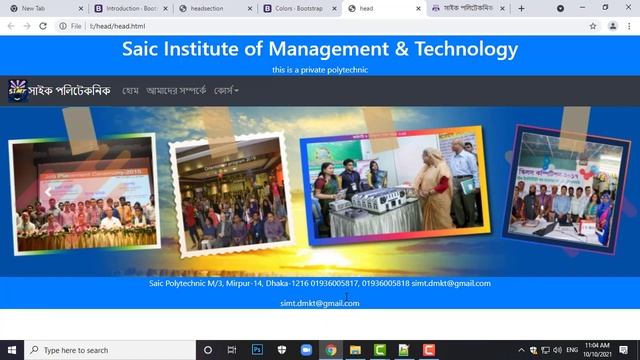Screen dimensions: 640x360
Task: Open Notepad++ icon in taskbar
Action: click(x=404, y=350)
